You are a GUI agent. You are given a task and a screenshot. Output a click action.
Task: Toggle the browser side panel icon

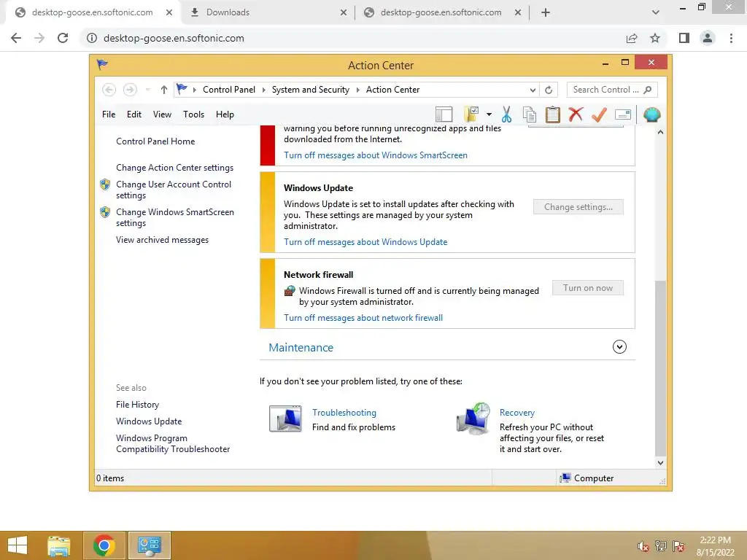click(684, 38)
